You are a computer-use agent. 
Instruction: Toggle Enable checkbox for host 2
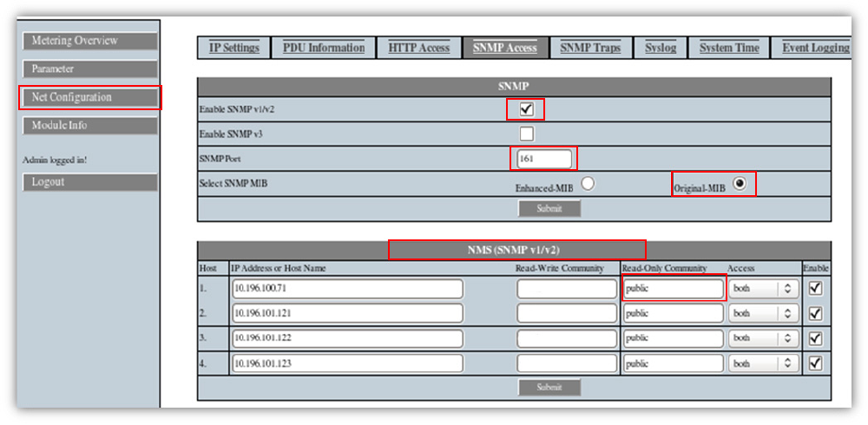(x=815, y=313)
